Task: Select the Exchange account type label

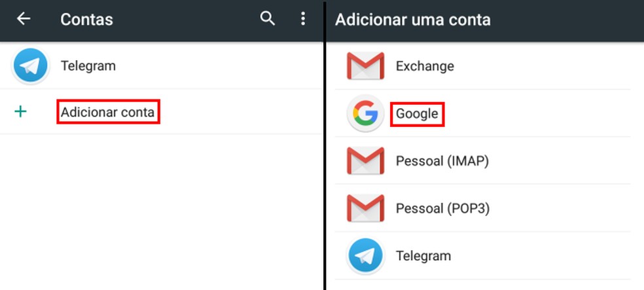Action: point(425,65)
